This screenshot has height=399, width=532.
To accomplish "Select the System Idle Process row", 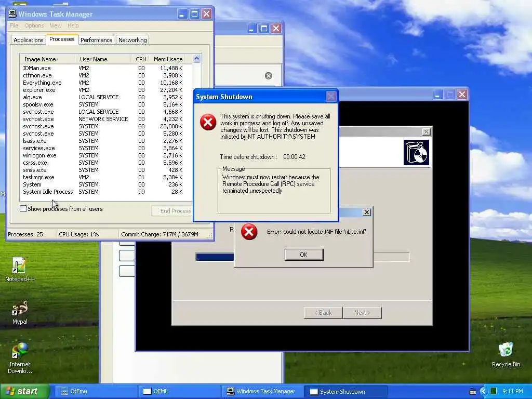I will [x=106, y=192].
